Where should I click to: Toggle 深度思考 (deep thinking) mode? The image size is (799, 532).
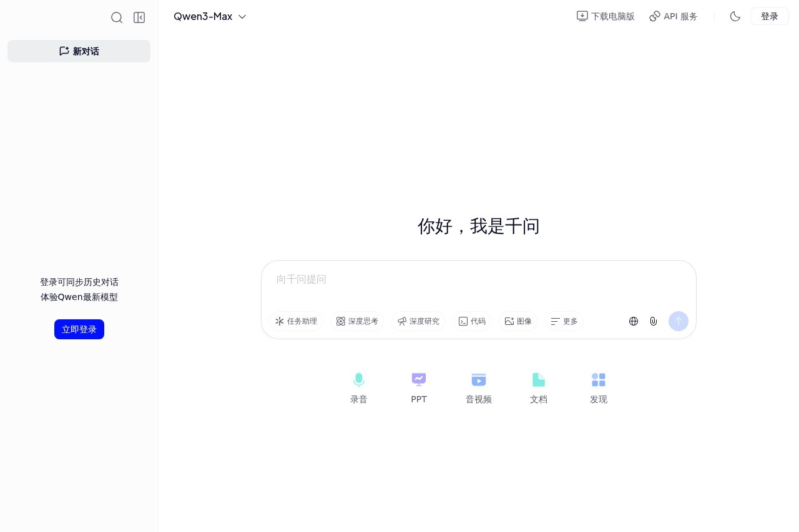[357, 321]
